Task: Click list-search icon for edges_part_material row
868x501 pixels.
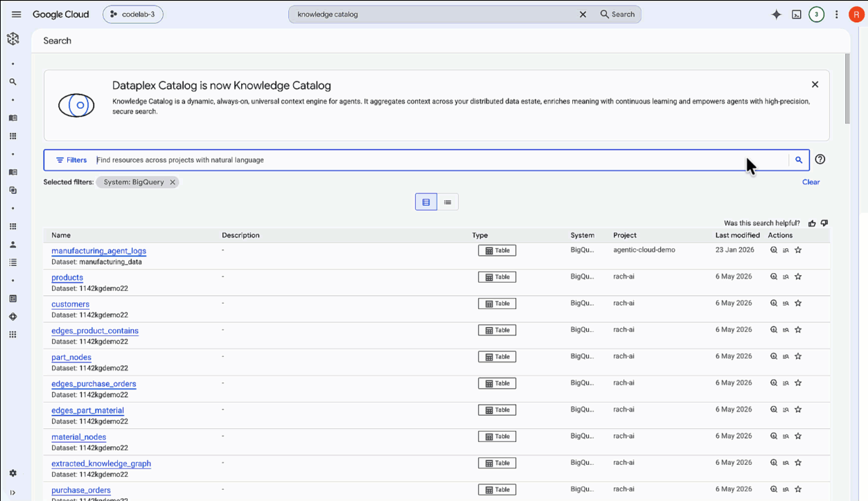Action: click(786, 410)
